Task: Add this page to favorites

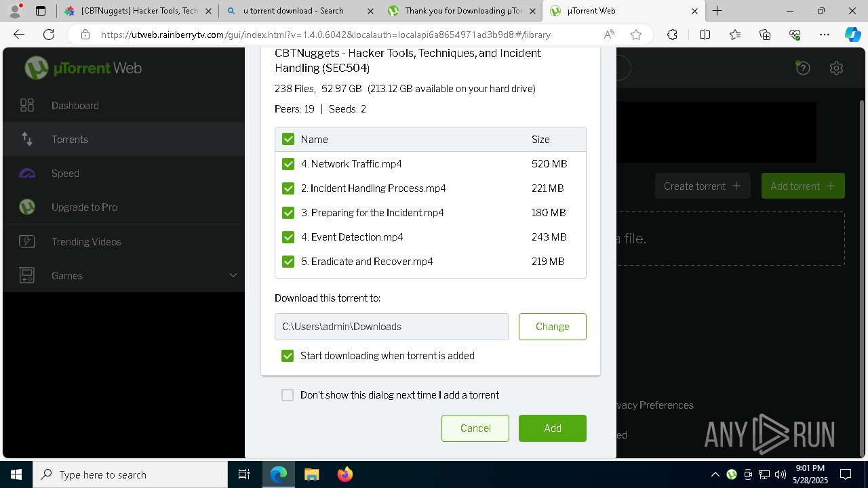Action: (635, 35)
